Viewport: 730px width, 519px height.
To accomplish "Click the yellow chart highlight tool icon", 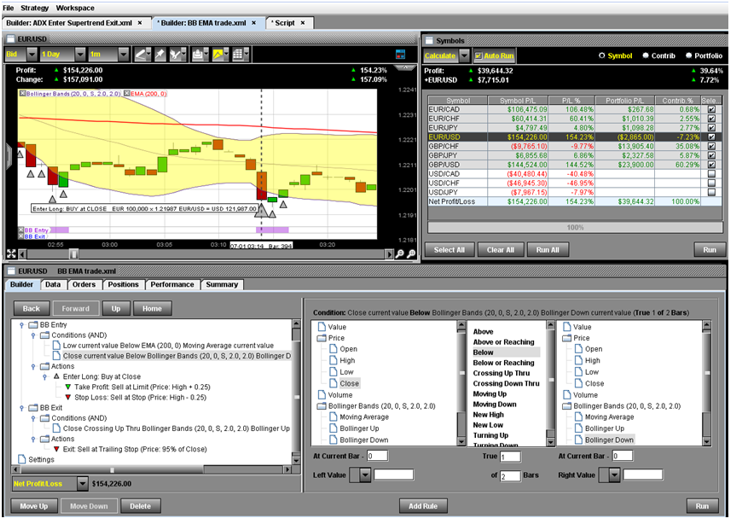I will pyautogui.click(x=219, y=52).
